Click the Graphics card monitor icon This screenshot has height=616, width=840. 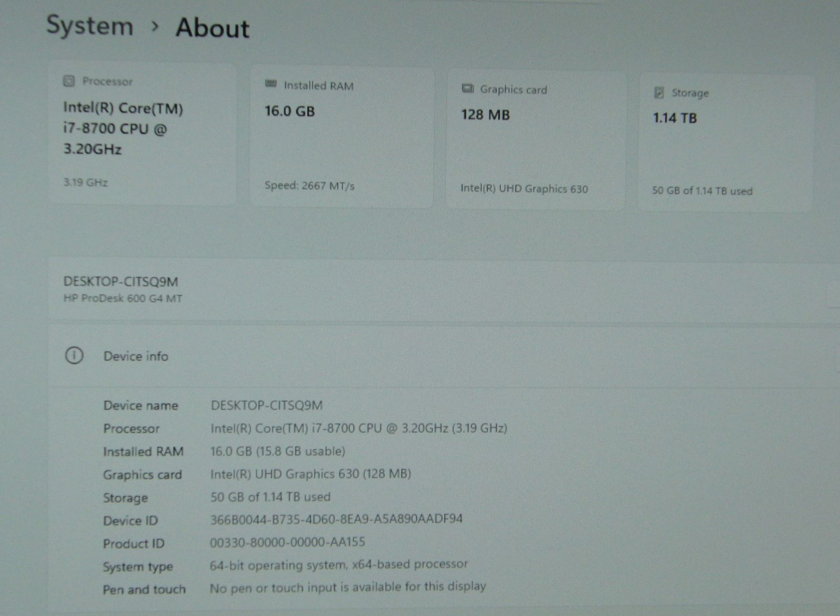[x=468, y=88]
